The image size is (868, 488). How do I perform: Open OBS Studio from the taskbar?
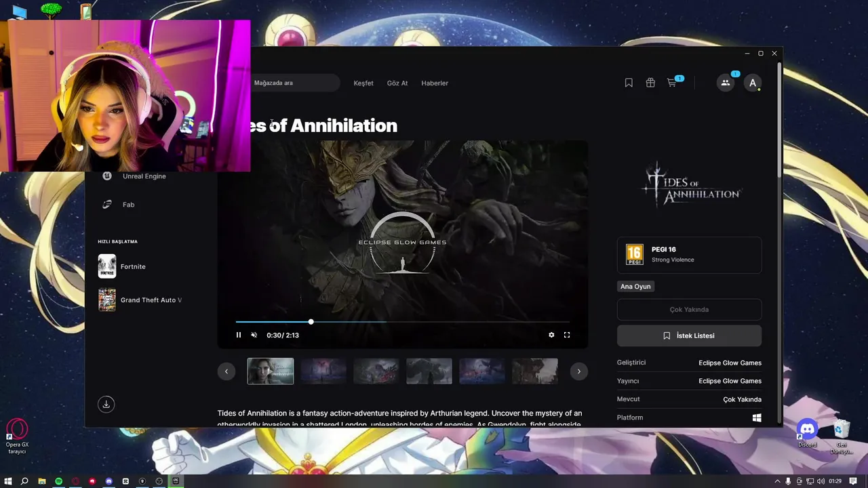[159, 481]
